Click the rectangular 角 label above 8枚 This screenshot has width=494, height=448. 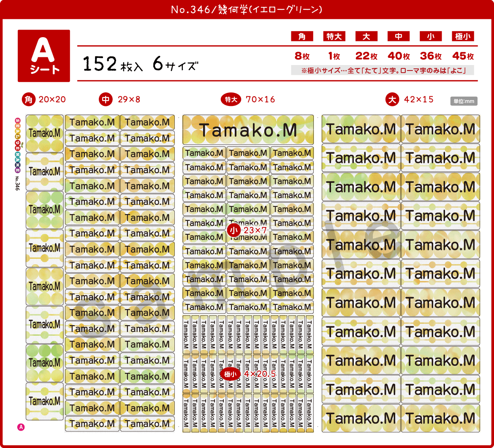pos(302,36)
